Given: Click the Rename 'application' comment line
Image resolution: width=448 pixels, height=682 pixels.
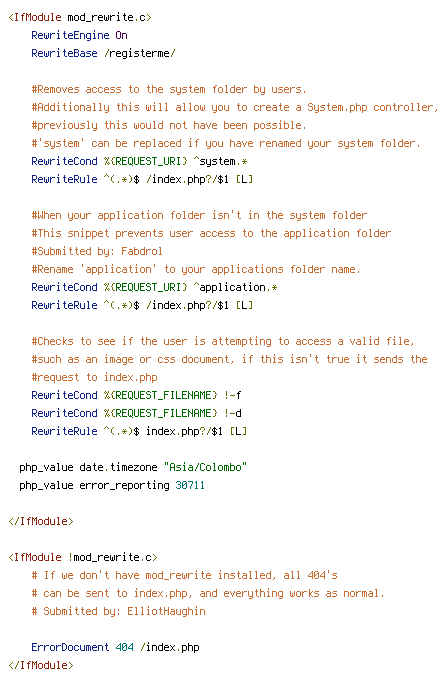Looking at the screenshot, I should coord(196,269).
